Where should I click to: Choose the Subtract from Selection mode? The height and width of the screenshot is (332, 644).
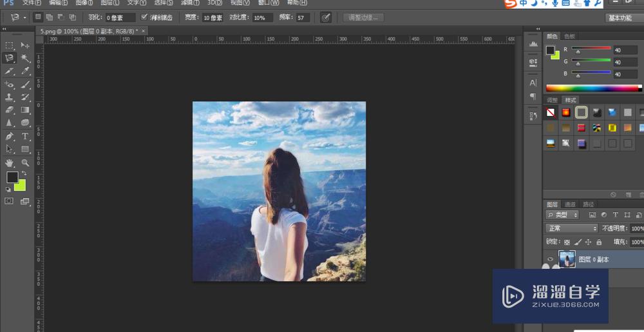pyautogui.click(x=61, y=17)
